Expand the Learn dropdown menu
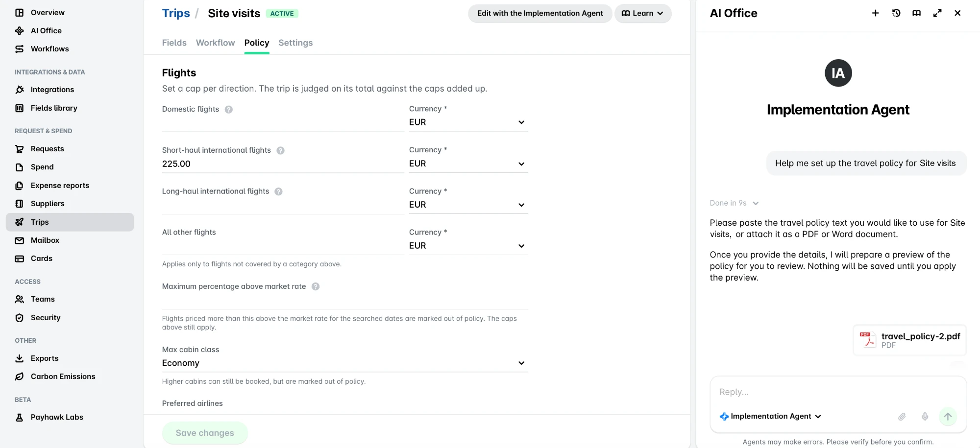Viewport: 980px width, 448px height. 643,13
